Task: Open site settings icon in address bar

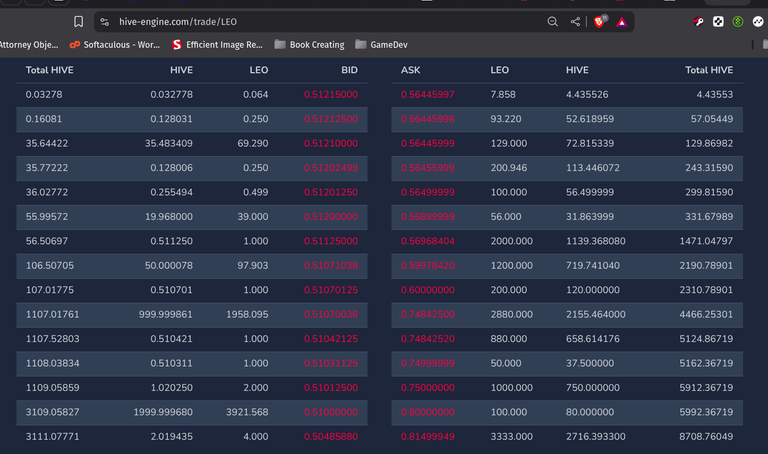Action: pyautogui.click(x=104, y=22)
